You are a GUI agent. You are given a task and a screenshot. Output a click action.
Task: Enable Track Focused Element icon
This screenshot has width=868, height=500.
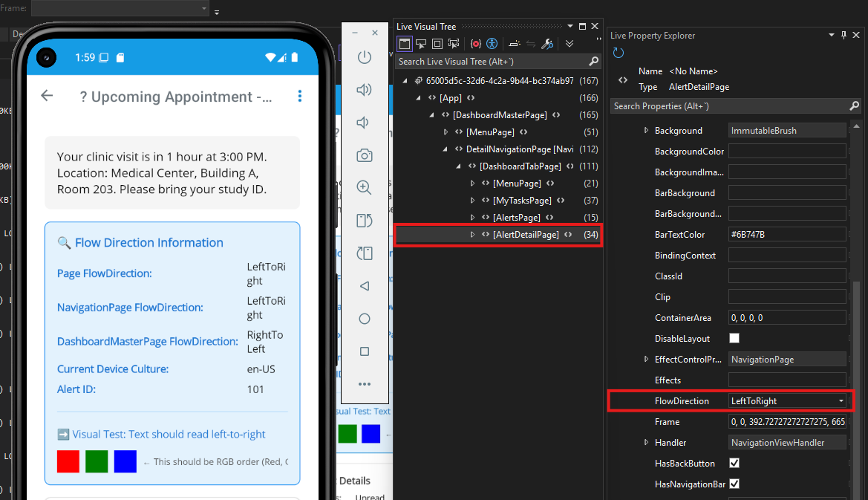(x=454, y=44)
